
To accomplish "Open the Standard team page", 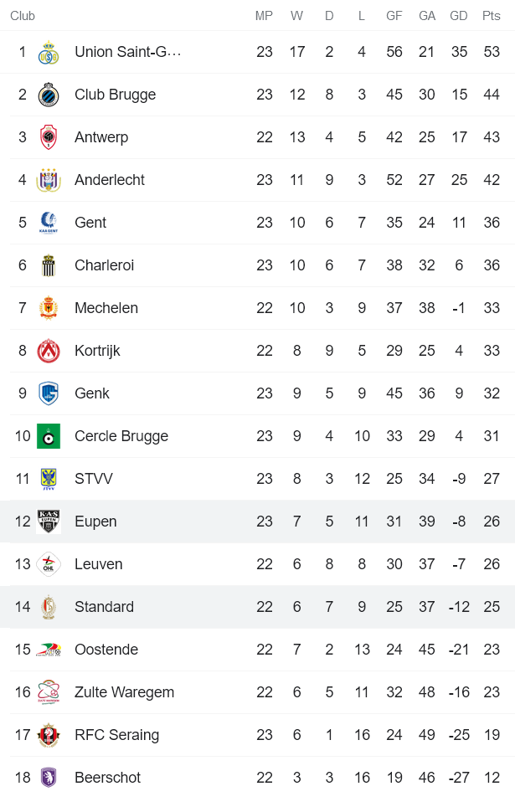I will point(104,606).
